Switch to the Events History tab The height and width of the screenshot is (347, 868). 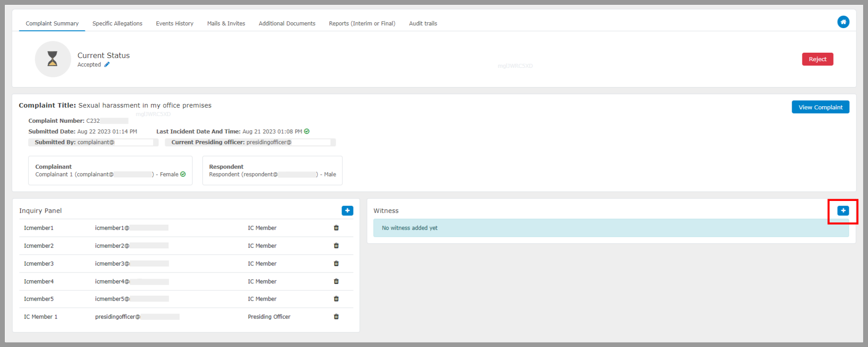point(175,24)
